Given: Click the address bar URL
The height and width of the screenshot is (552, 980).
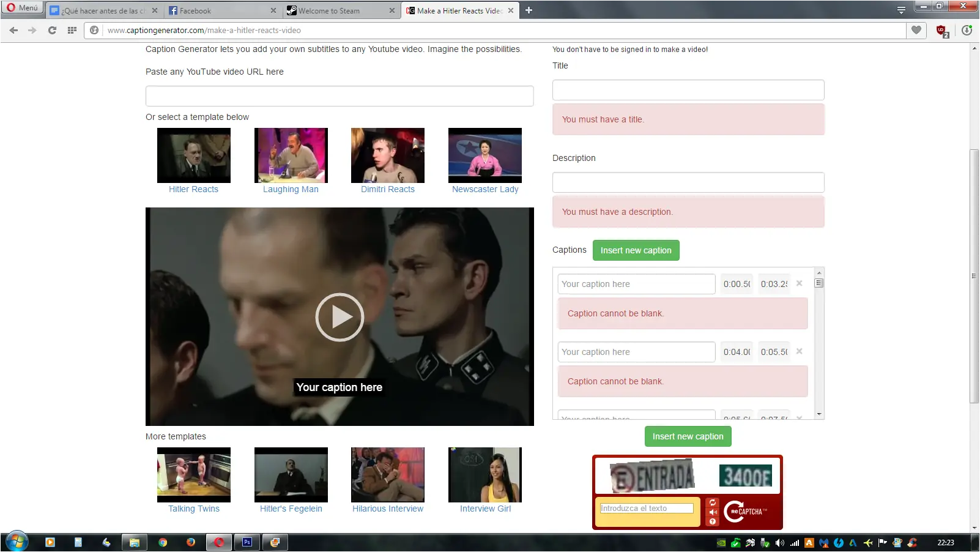Looking at the screenshot, I should pos(204,30).
